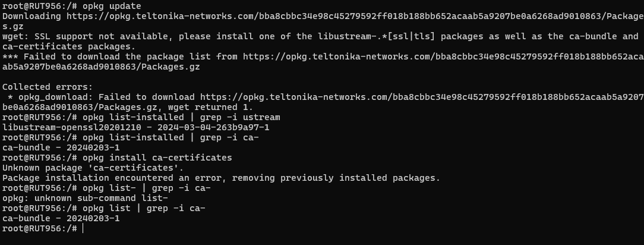Click the "opkg: unknown sub-command list-" error
This screenshot has height=245, width=644.
[85, 198]
